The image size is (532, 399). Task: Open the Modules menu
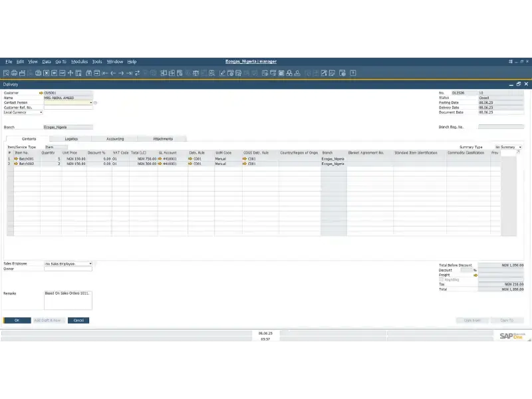click(79, 62)
